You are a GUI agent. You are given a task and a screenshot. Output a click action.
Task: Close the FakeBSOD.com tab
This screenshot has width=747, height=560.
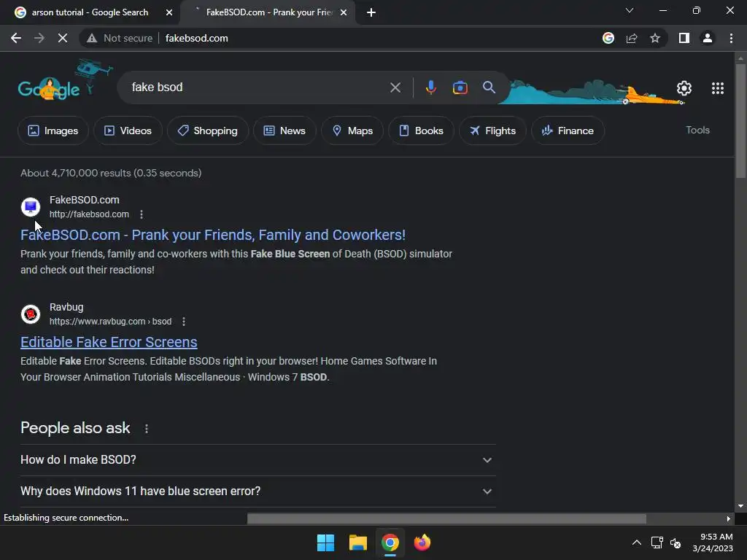click(344, 12)
